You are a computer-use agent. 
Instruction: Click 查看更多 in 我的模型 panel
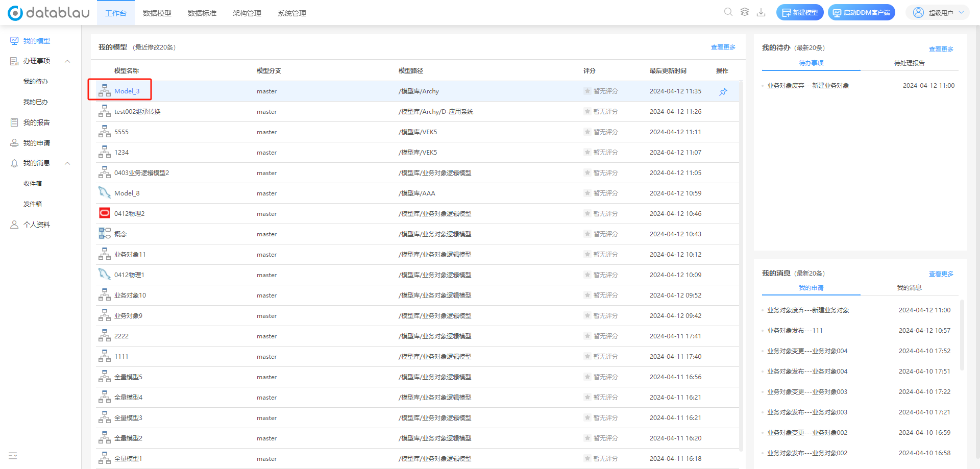[x=723, y=47]
